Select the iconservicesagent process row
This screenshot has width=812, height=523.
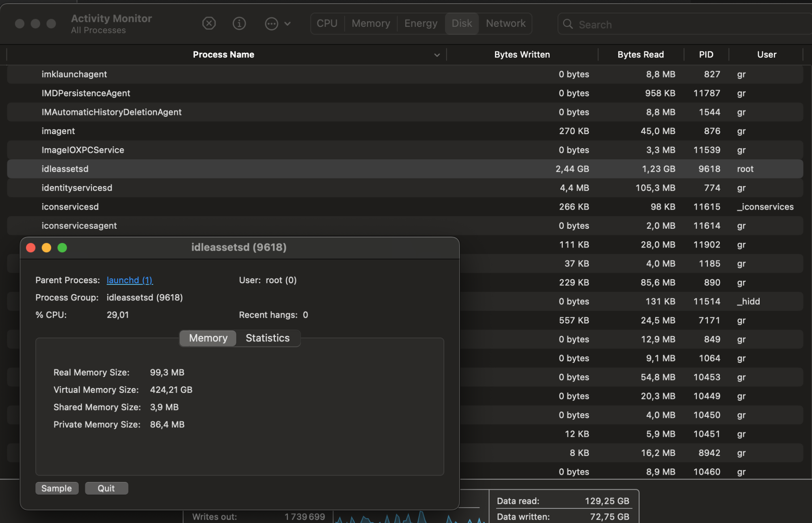tap(405, 226)
